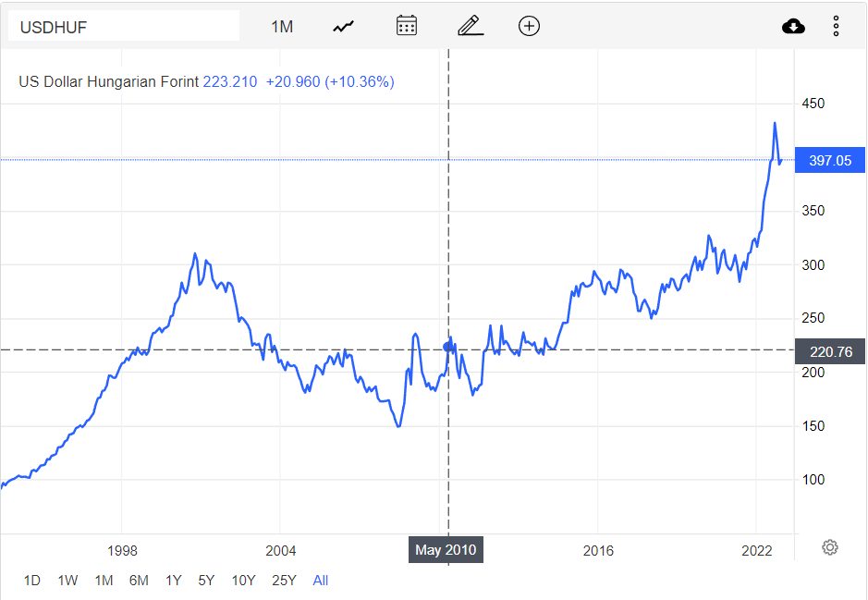
Task: Open the 1M interval dropdown
Action: 282,27
